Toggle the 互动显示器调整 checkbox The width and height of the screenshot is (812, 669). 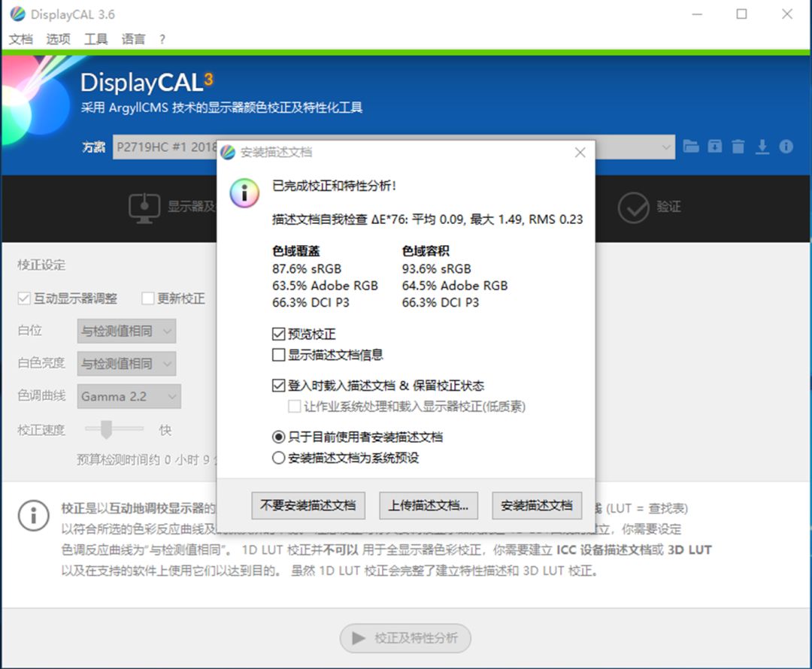pyautogui.click(x=24, y=298)
